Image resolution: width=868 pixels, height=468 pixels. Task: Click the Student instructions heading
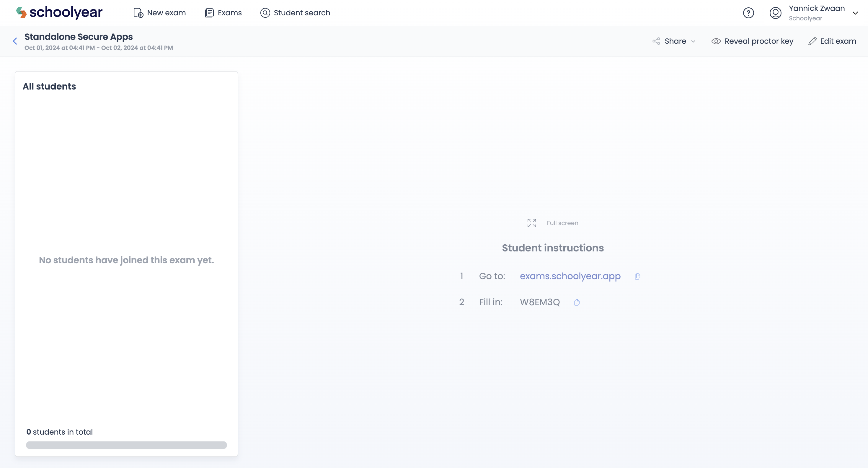553,248
